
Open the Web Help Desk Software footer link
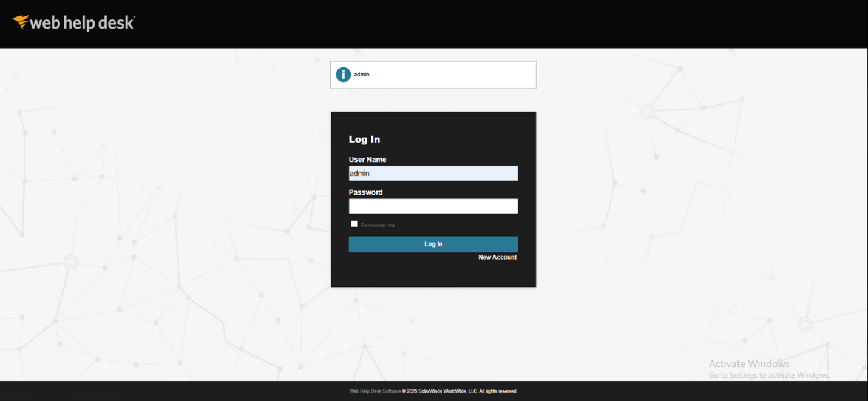[x=375, y=391]
